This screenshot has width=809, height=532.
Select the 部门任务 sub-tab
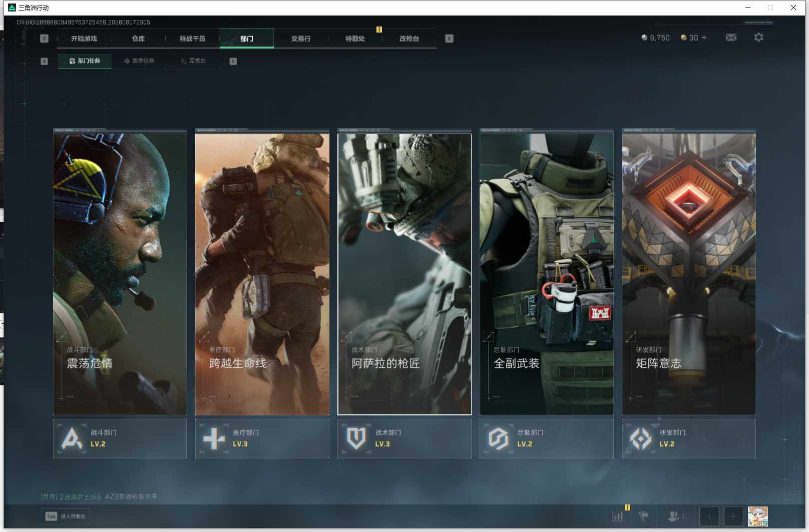85,61
